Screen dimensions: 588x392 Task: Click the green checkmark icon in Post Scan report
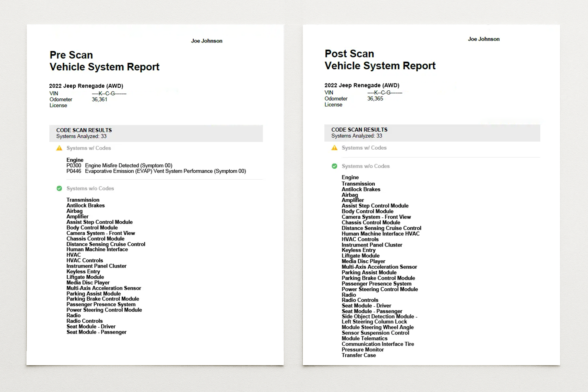coord(334,166)
